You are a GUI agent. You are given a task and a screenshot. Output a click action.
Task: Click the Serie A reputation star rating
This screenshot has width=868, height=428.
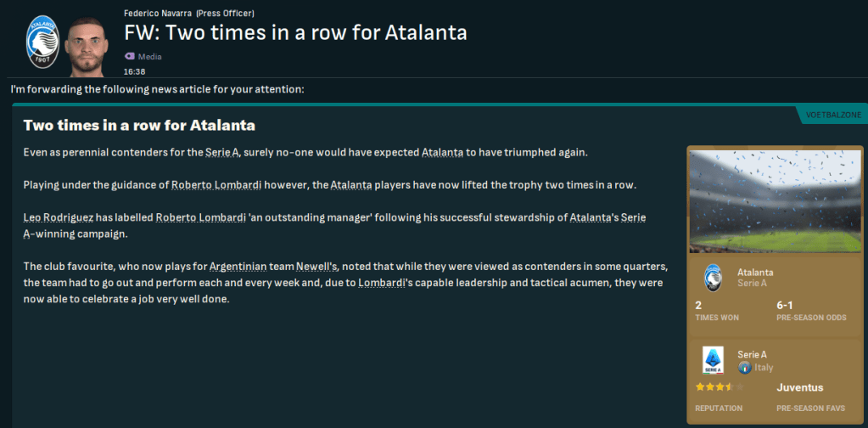tap(717, 387)
